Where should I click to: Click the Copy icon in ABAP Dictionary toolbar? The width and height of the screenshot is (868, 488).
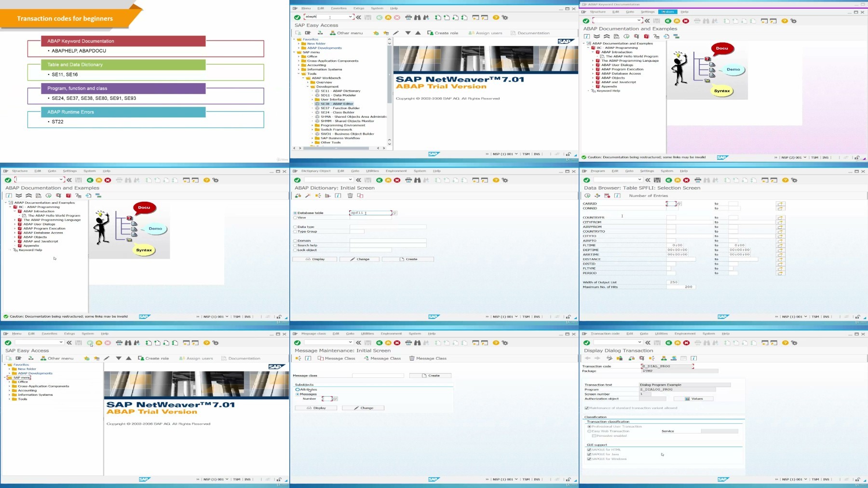360,195
